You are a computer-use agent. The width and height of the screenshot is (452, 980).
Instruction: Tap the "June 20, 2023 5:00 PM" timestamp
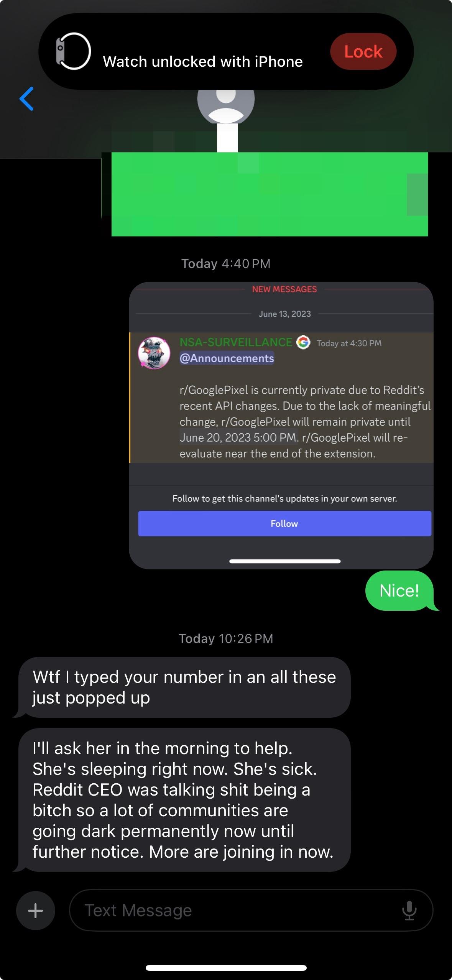pos(238,437)
